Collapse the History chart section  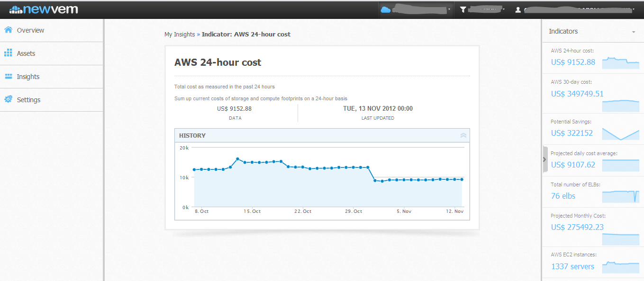click(x=463, y=136)
